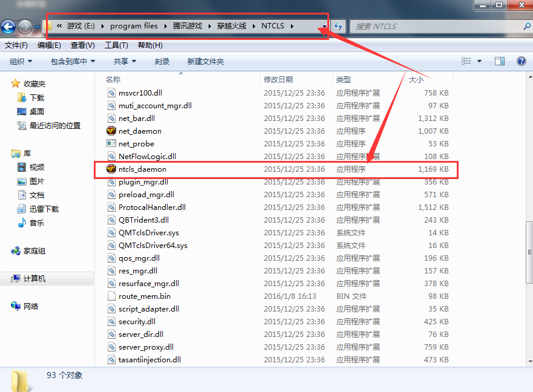
Task: Click the Forward navigation arrow
Action: pos(25,27)
